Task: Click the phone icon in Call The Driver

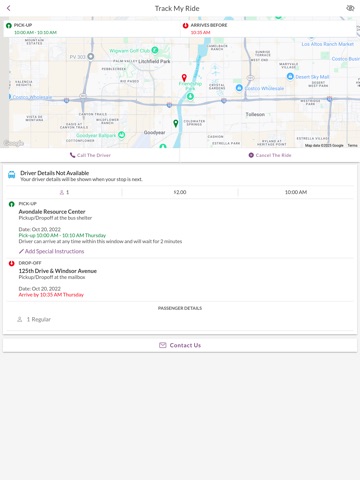Action: click(x=72, y=155)
